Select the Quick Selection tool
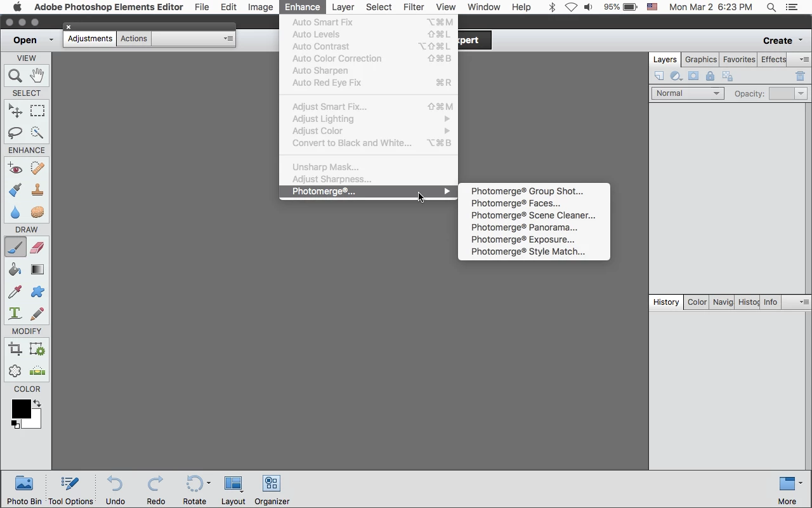This screenshot has height=508, width=812. tap(37, 133)
